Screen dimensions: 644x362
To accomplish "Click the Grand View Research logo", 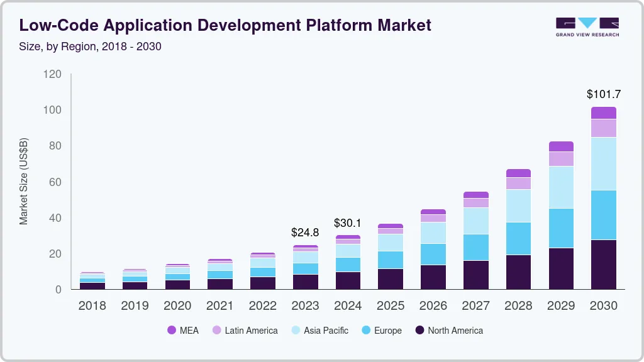I will [x=587, y=26].
